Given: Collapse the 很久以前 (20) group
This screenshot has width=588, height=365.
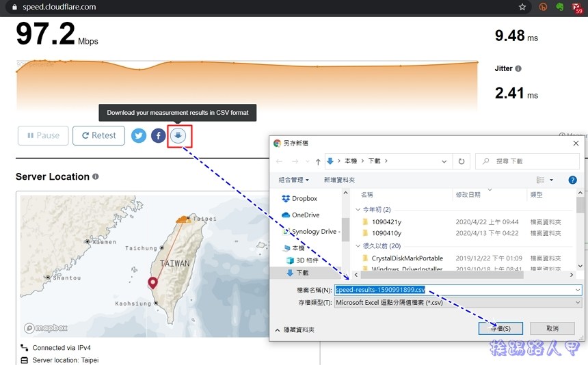Looking at the screenshot, I should coord(358,246).
